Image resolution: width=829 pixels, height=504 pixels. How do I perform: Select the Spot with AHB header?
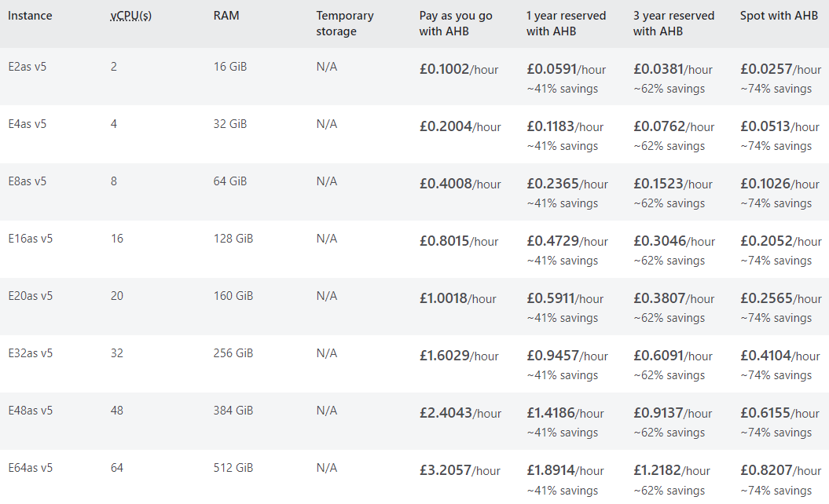coord(779,16)
